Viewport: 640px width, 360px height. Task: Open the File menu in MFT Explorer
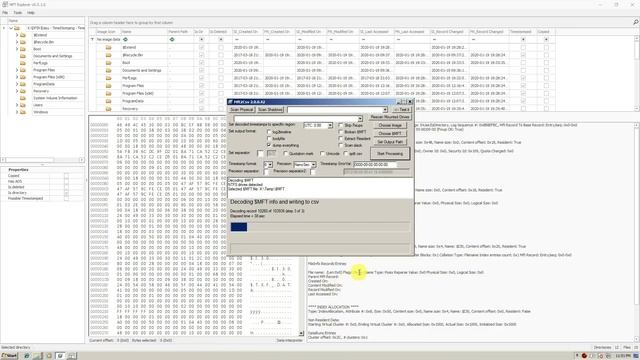coord(5,13)
